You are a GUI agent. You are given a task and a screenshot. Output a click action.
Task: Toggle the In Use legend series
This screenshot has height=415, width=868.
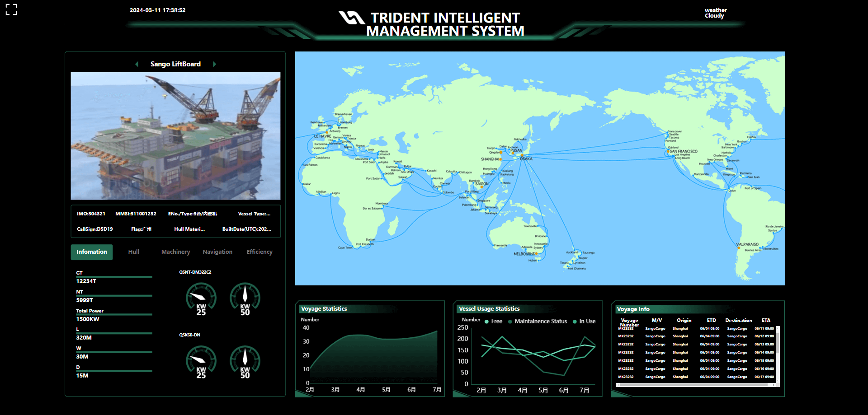pyautogui.click(x=584, y=322)
